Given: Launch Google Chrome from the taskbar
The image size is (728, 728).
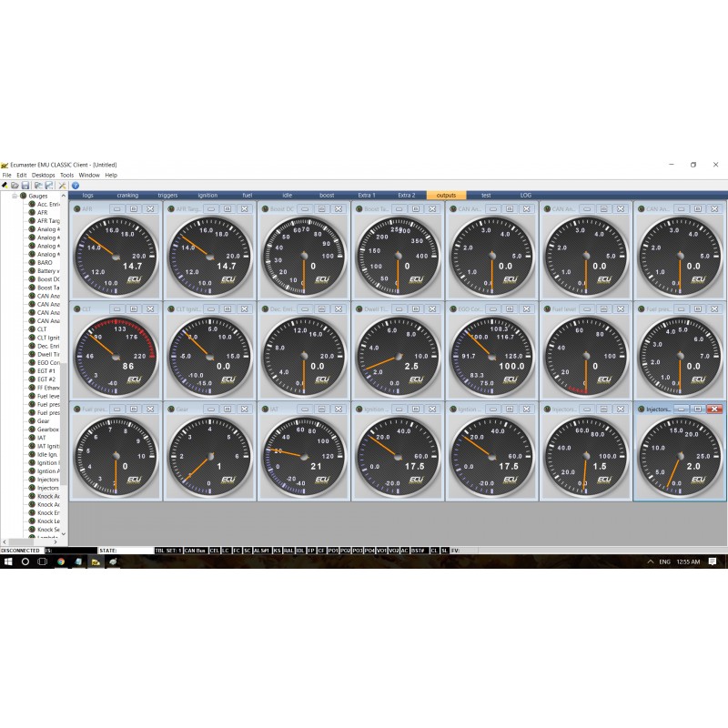Looking at the screenshot, I should pos(61,561).
